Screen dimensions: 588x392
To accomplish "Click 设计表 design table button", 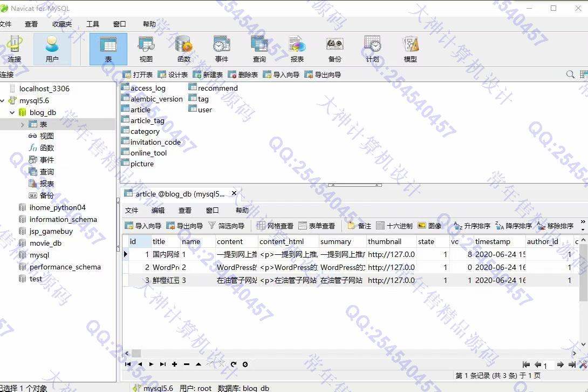I will 173,75.
